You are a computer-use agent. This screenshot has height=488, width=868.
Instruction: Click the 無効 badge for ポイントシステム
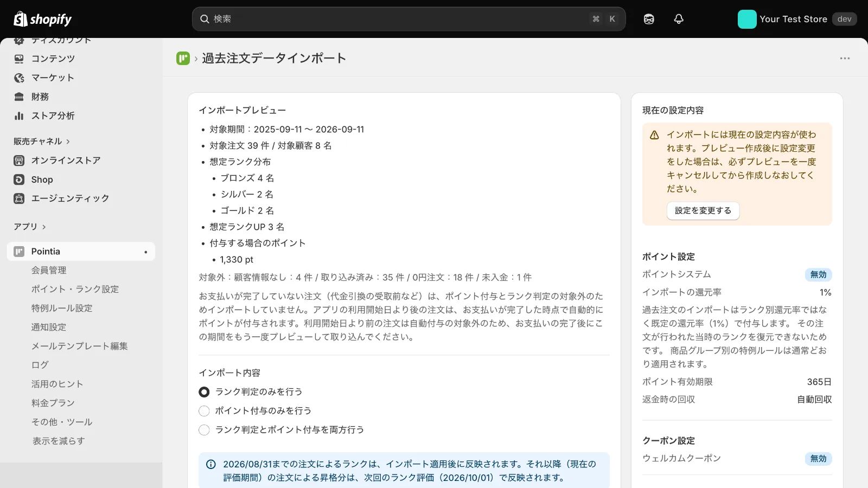(x=818, y=275)
